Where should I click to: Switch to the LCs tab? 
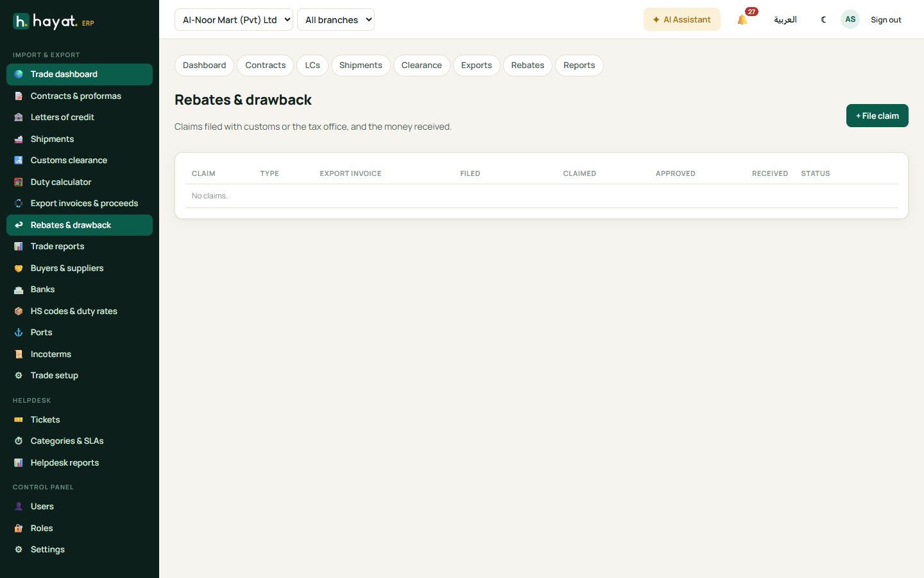[312, 66]
